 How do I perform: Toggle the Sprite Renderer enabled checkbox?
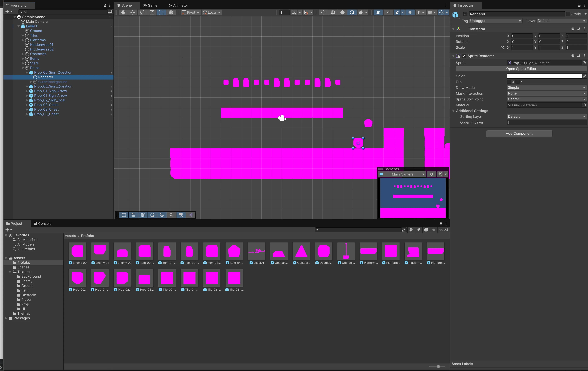[x=464, y=56]
